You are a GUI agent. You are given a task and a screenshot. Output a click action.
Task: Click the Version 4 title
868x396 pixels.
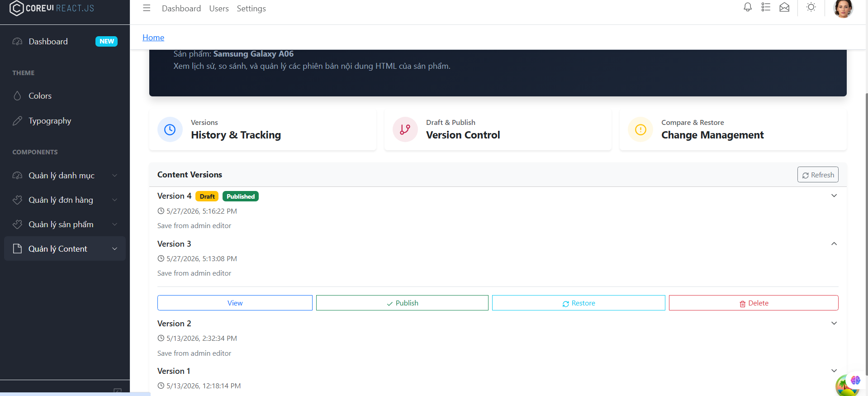click(x=174, y=196)
